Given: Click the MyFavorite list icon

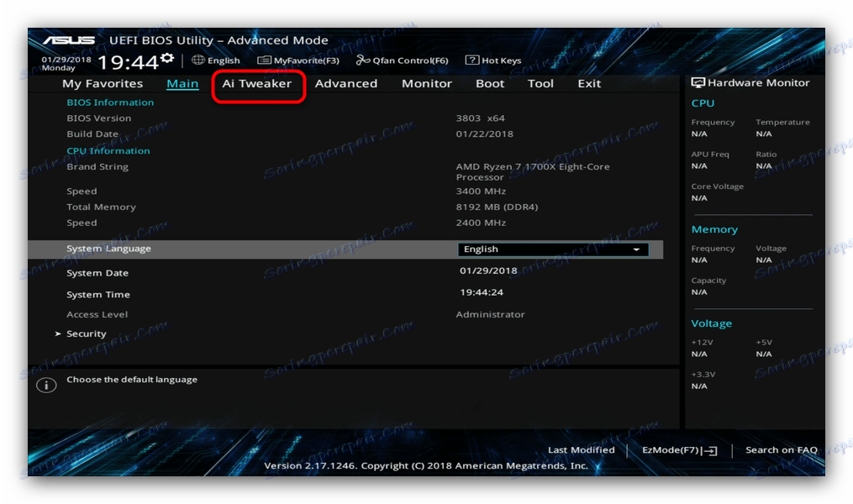Looking at the screenshot, I should click(x=265, y=60).
